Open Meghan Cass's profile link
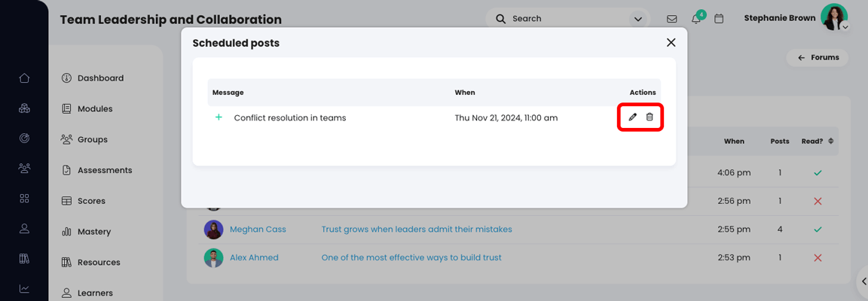Screen dimensions: 868x301 tap(258, 229)
